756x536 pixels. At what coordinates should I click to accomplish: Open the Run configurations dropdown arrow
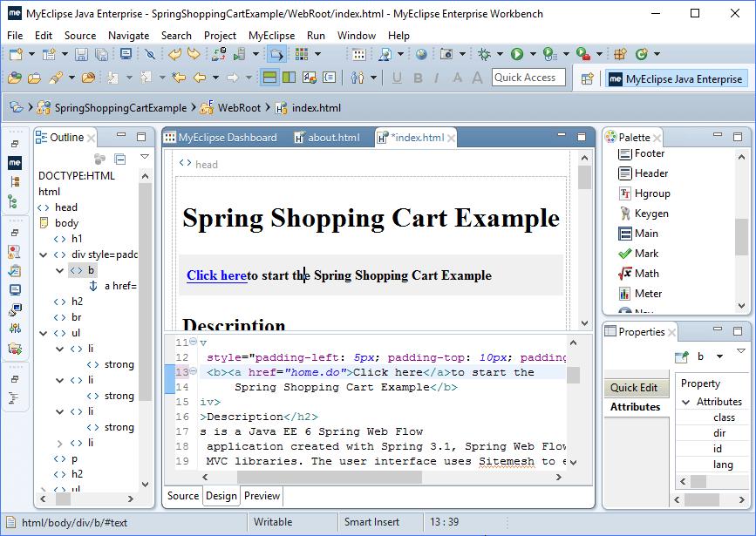[x=532, y=54]
